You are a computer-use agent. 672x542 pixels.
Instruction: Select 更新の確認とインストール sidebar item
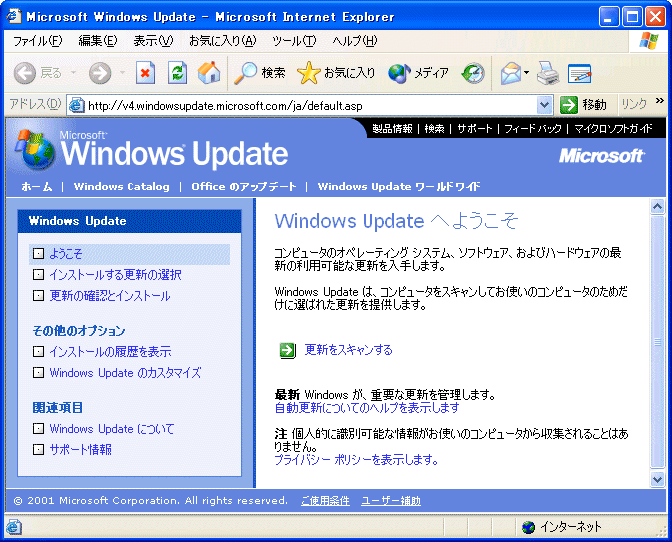coord(110,296)
